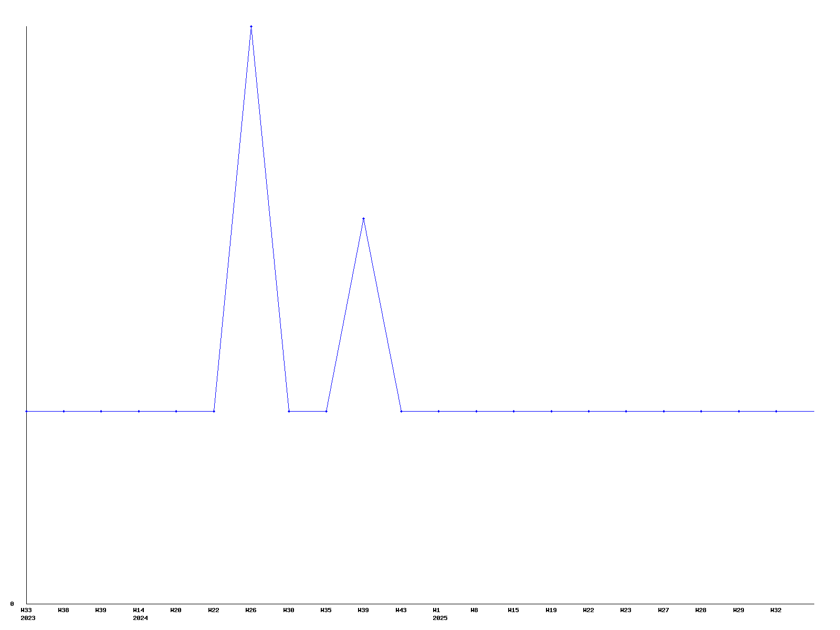Click the W30 x-axis label
The width and height of the screenshot is (840, 630).
pyautogui.click(x=289, y=610)
